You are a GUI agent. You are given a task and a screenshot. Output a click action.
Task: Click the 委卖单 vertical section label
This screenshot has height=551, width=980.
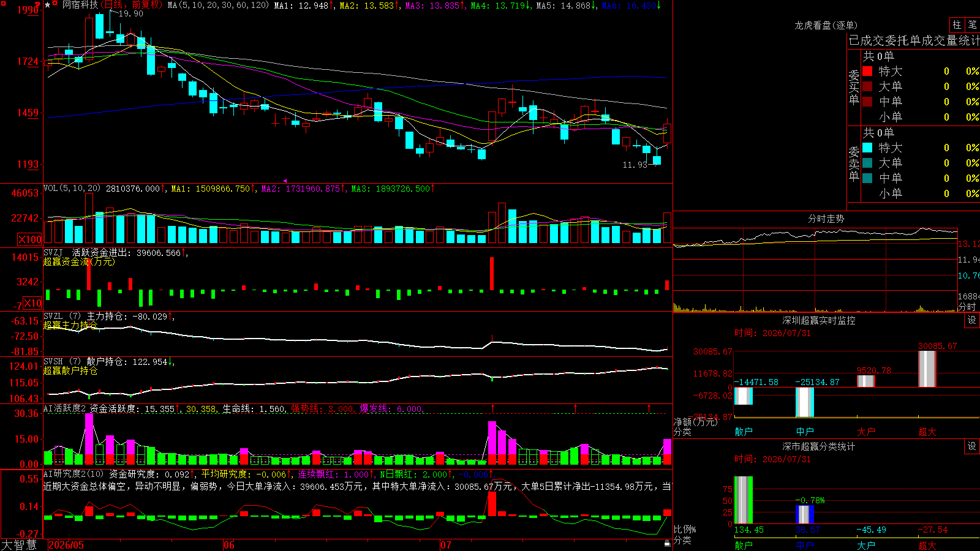click(854, 163)
